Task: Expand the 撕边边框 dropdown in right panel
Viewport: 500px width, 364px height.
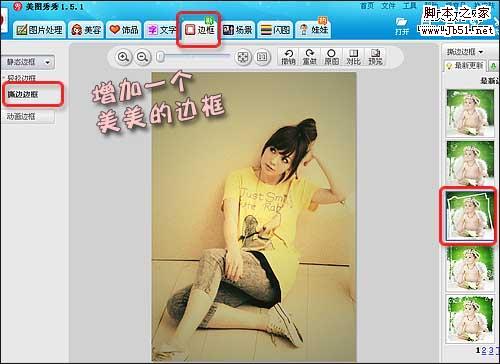Action: click(x=465, y=52)
